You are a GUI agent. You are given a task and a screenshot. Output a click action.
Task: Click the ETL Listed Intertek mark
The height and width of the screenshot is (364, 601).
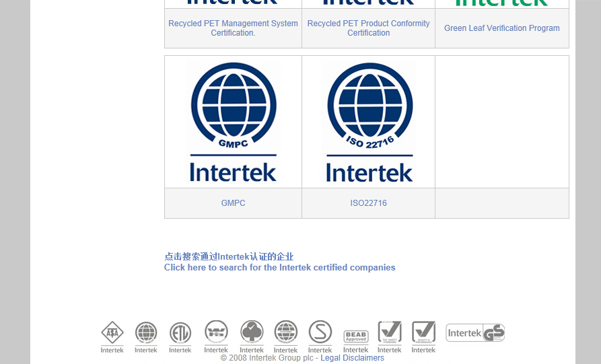(x=180, y=337)
